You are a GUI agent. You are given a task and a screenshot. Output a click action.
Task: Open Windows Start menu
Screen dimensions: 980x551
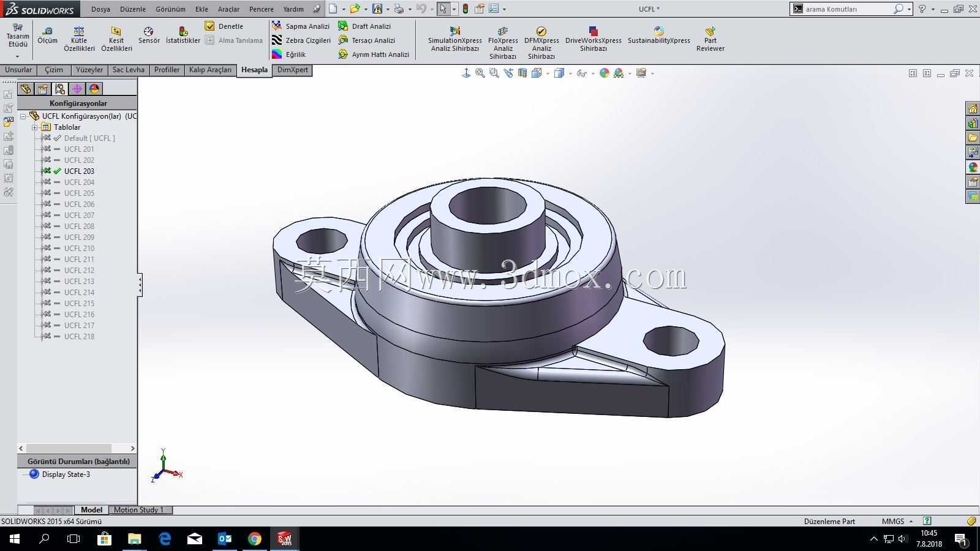[15, 539]
